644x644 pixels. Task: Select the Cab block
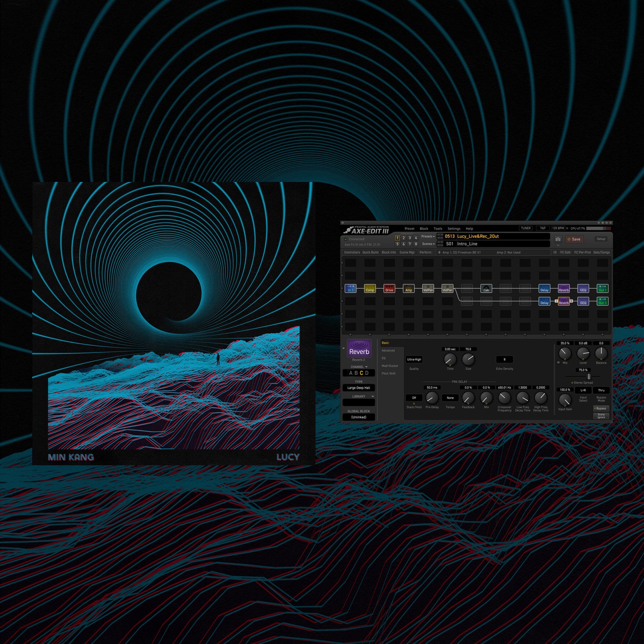(486, 289)
